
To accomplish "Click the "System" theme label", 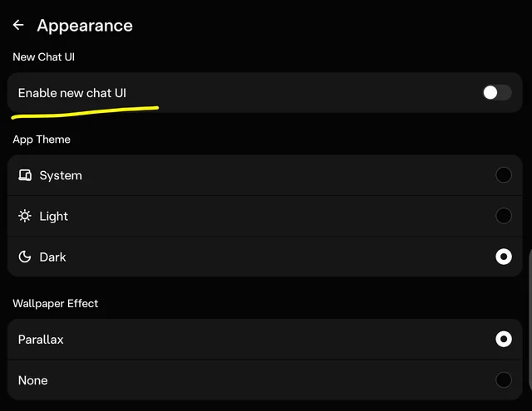I will point(61,175).
